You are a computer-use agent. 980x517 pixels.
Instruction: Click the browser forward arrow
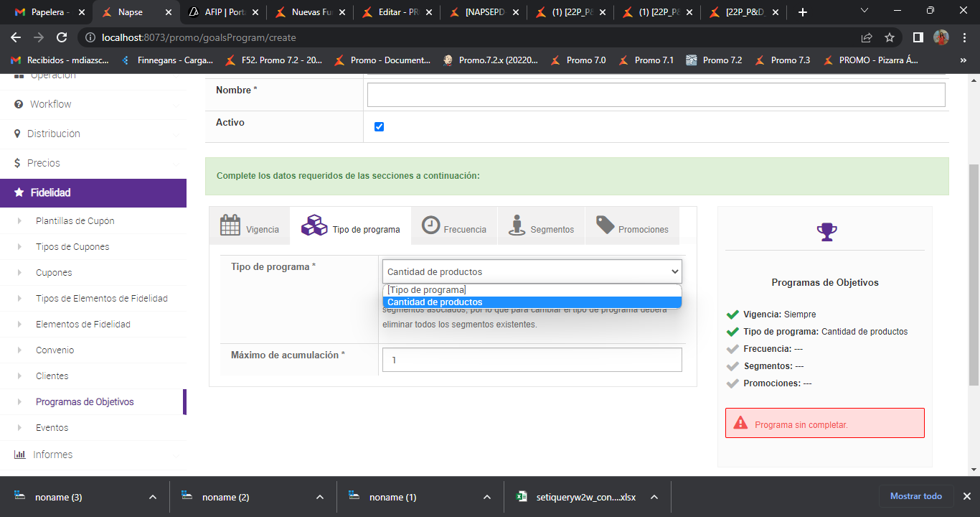(x=39, y=37)
